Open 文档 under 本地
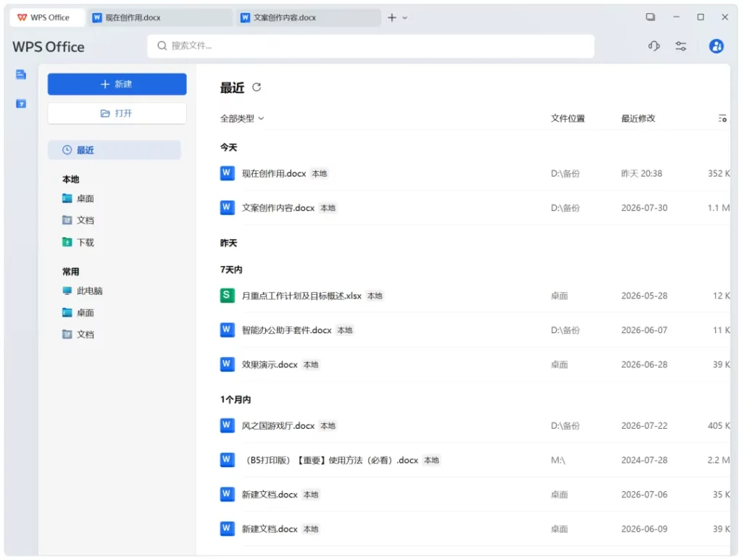742x560 pixels. click(78, 220)
